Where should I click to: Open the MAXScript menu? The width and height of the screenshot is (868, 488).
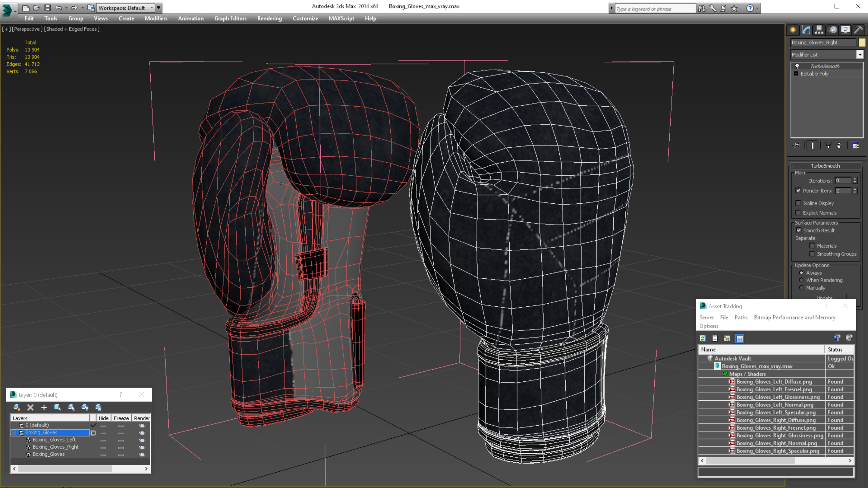341,18
